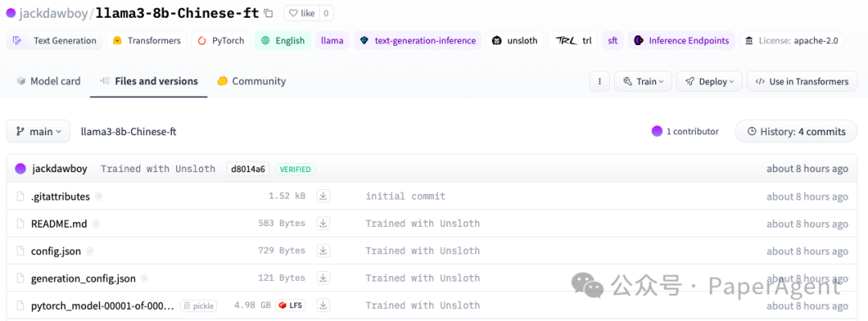Like the llama3-8b-Chinese-ft model

click(301, 14)
